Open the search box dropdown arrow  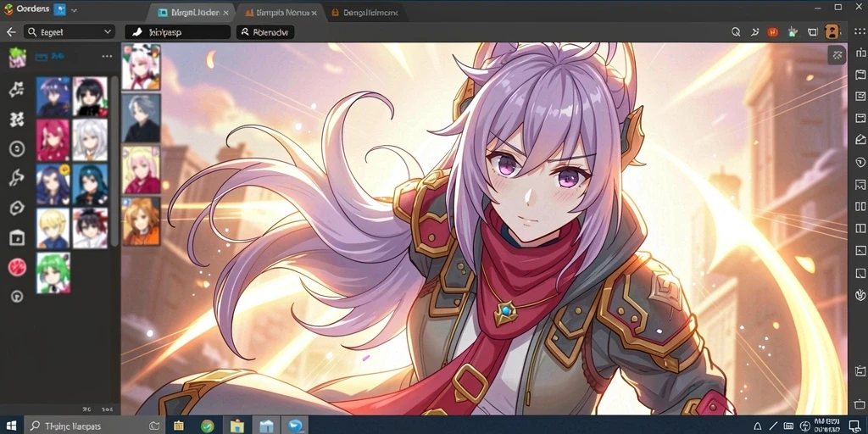click(108, 32)
